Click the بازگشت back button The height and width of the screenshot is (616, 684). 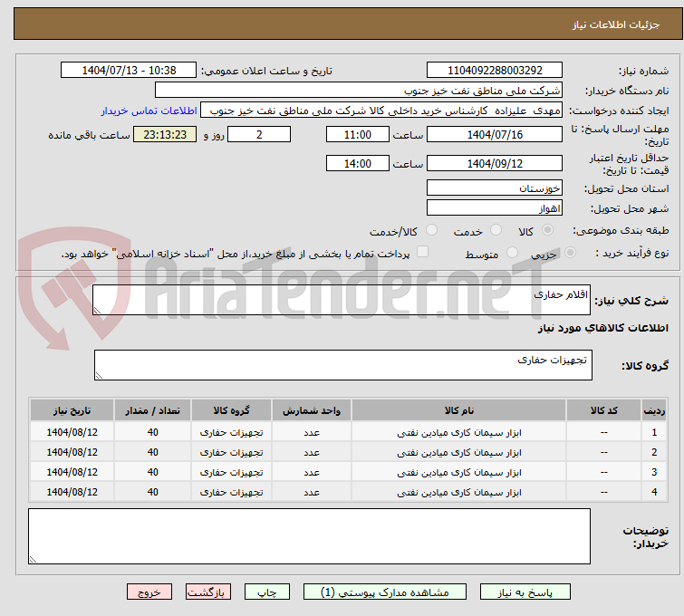pyautogui.click(x=208, y=592)
